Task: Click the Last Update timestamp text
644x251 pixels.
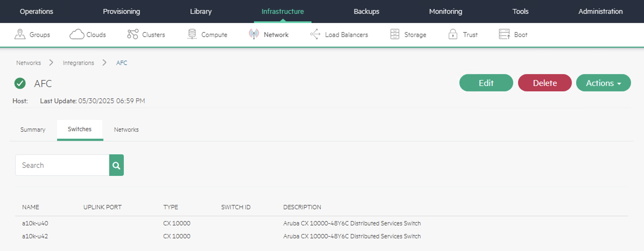Action: point(93,101)
